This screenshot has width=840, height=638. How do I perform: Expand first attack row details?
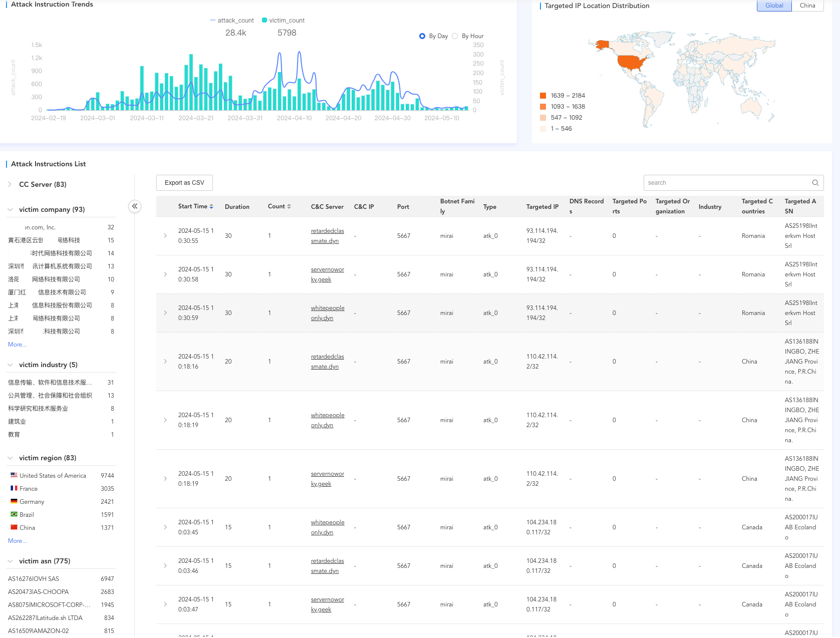pos(165,236)
